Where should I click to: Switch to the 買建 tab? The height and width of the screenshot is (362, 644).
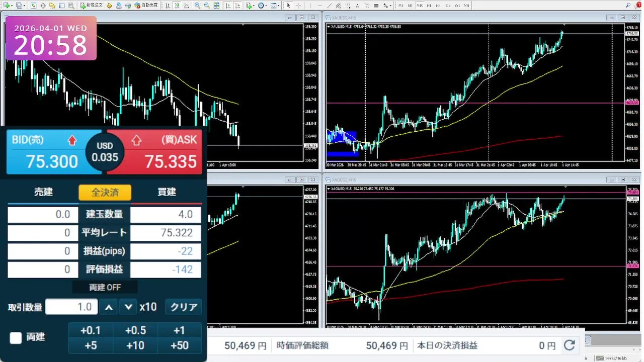(x=167, y=192)
